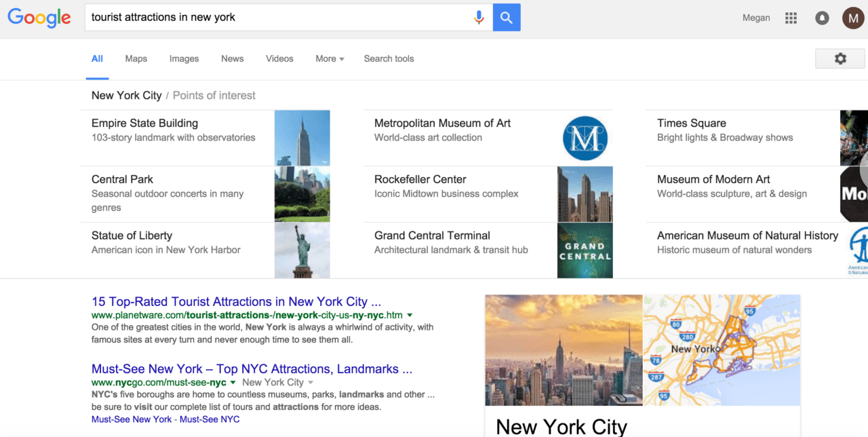Click 'Bright lights & Broadway shows' description
Viewport: 868px width, 437px height.
[725, 138]
